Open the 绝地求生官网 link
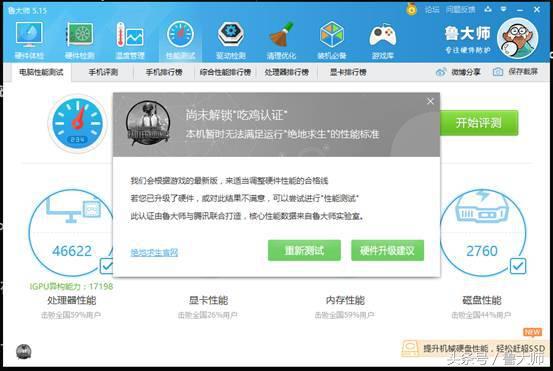Viewport: 553px width, 371px height. (154, 252)
